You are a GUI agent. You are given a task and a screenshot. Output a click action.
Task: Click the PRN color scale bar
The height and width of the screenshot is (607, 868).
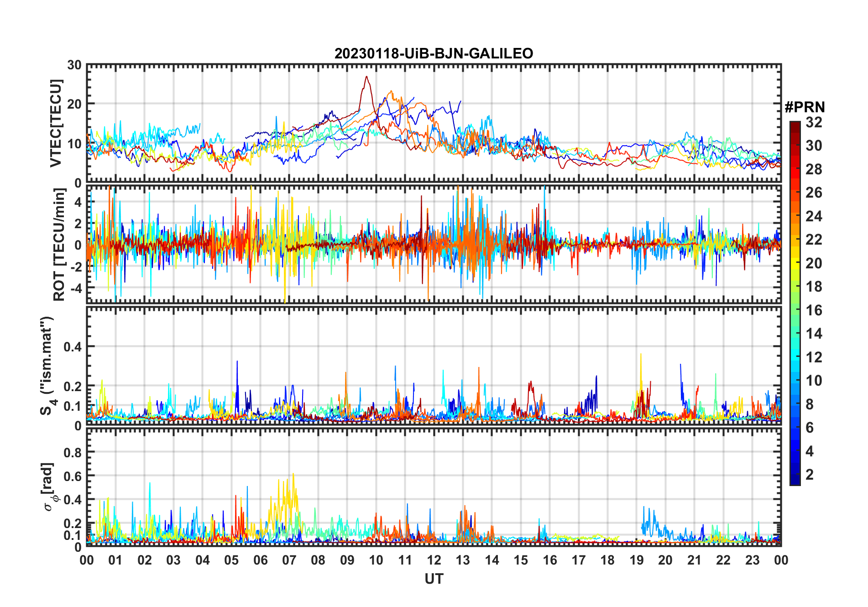(795, 303)
